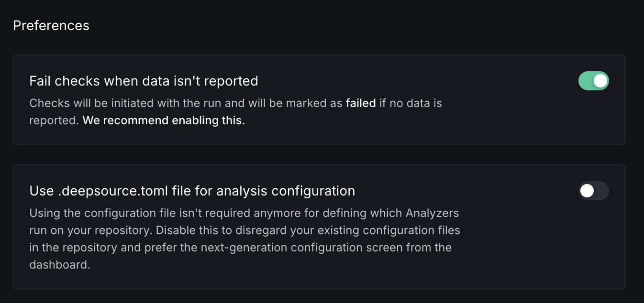Enable the "Use .deepsource.toml file" toggle
The image size is (644, 303).
click(593, 191)
